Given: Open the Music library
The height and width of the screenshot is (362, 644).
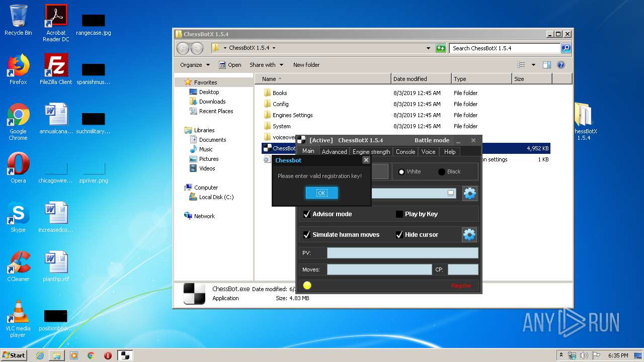Looking at the screenshot, I should [x=205, y=149].
